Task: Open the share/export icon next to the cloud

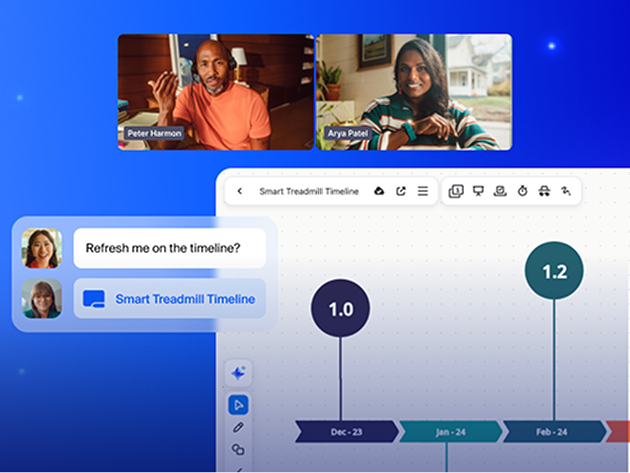Action: [x=401, y=191]
